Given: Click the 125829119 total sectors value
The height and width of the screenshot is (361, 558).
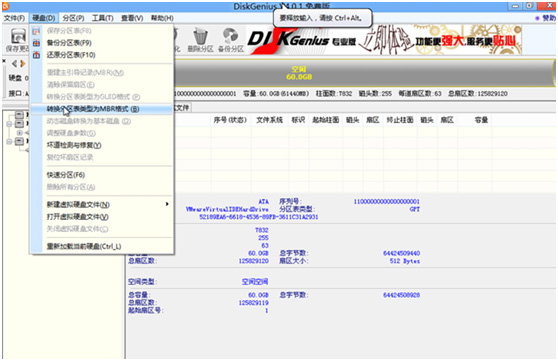Looking at the screenshot, I should pyautogui.click(x=253, y=303).
